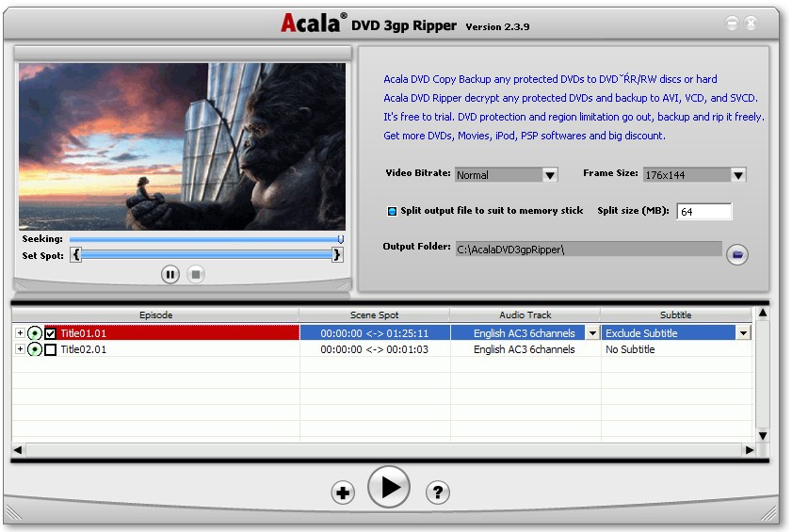Expand the Title01.01 tree node
The height and width of the screenshot is (532, 792).
(x=20, y=333)
